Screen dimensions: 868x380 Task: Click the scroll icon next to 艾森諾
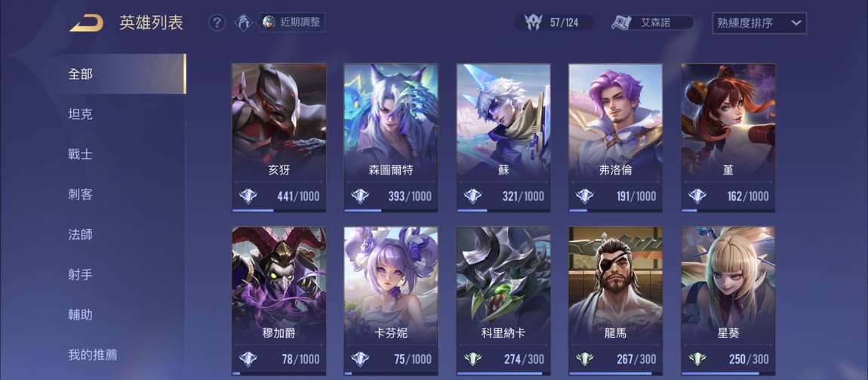click(x=622, y=23)
